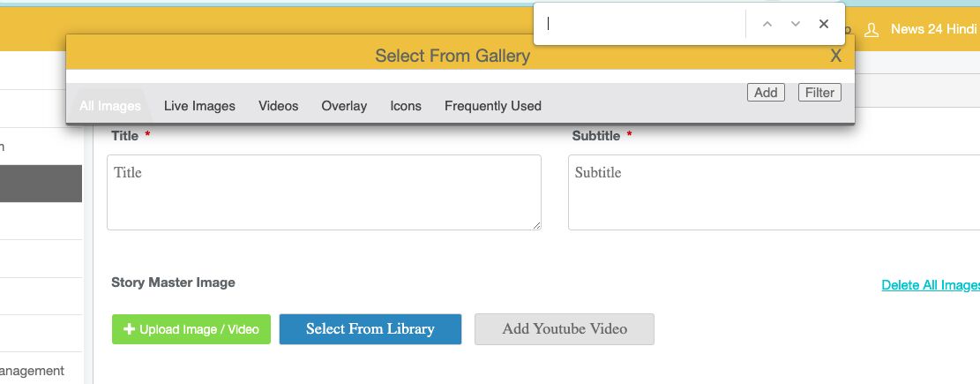Click the Delete All Images link

click(930, 285)
